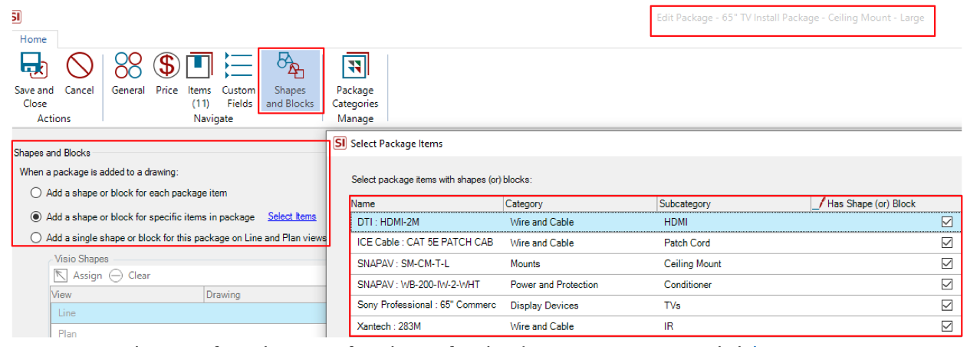Open Package Categories manager
Image resolution: width=980 pixels, height=347 pixels.
[355, 81]
